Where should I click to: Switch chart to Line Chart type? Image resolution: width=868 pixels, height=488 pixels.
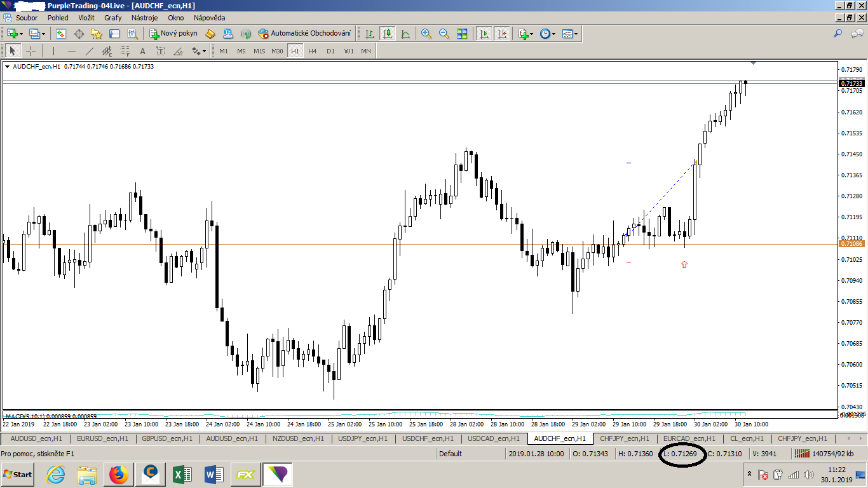pyautogui.click(x=405, y=34)
